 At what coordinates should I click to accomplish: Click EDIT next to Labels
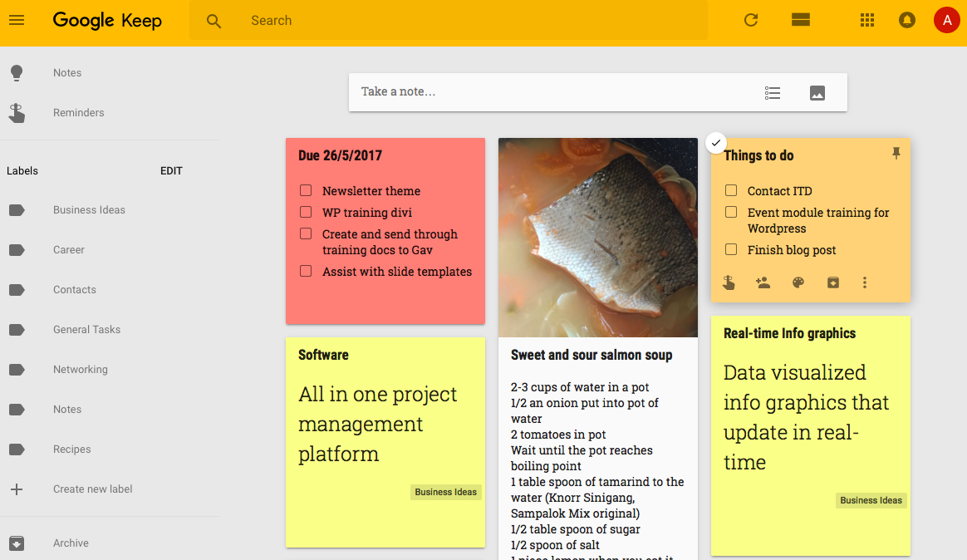pos(171,171)
